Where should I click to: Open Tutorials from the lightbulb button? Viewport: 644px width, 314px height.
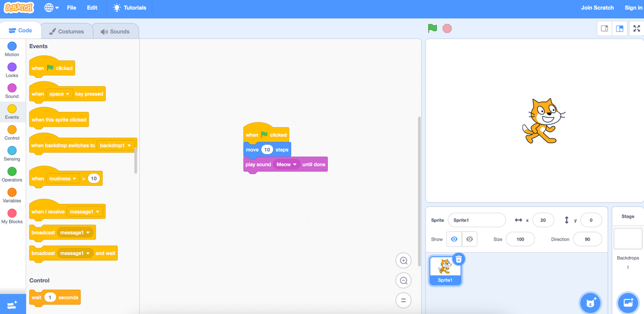(130, 8)
